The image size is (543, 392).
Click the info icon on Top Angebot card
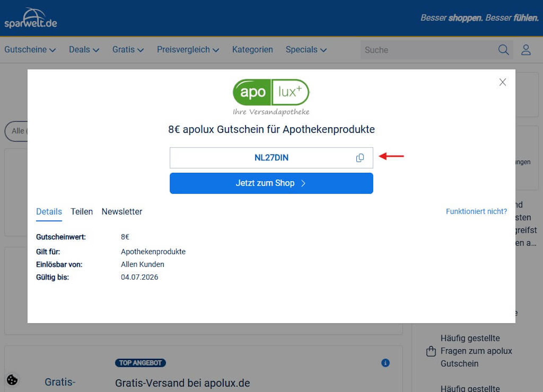pos(385,363)
